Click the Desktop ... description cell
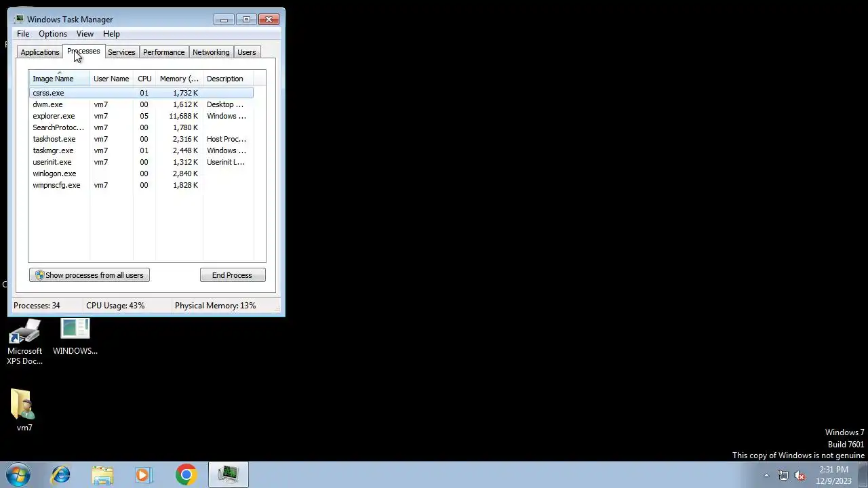The height and width of the screenshot is (488, 868). 225,104
